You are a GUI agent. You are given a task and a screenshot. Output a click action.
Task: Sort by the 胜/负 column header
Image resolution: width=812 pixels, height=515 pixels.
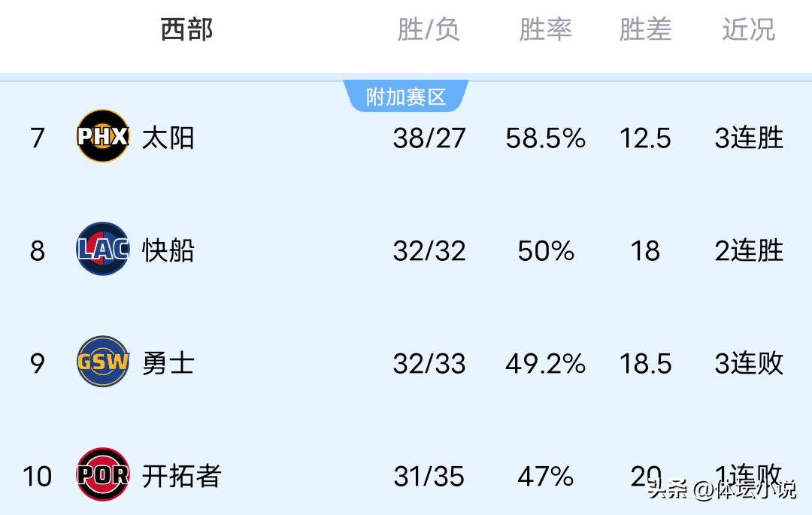coord(429,30)
